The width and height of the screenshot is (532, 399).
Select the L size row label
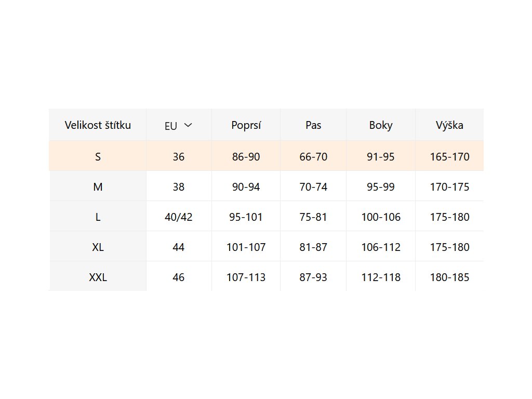pos(98,217)
